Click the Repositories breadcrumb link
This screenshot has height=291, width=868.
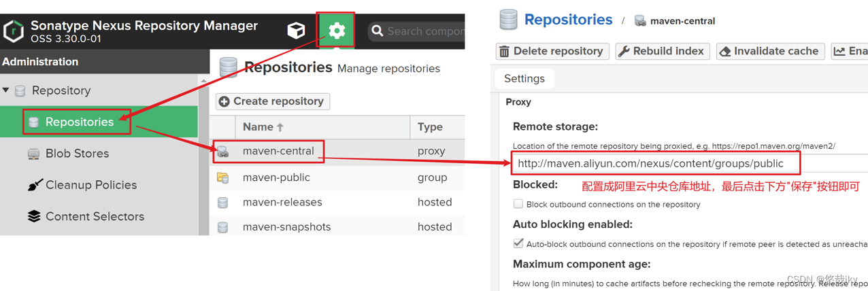(x=568, y=20)
